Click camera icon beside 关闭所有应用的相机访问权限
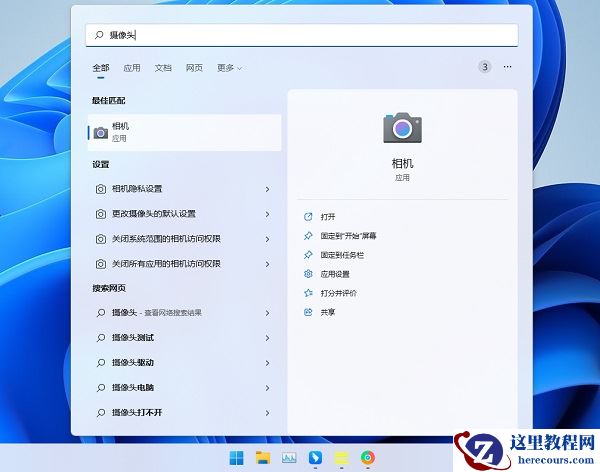 (x=101, y=264)
